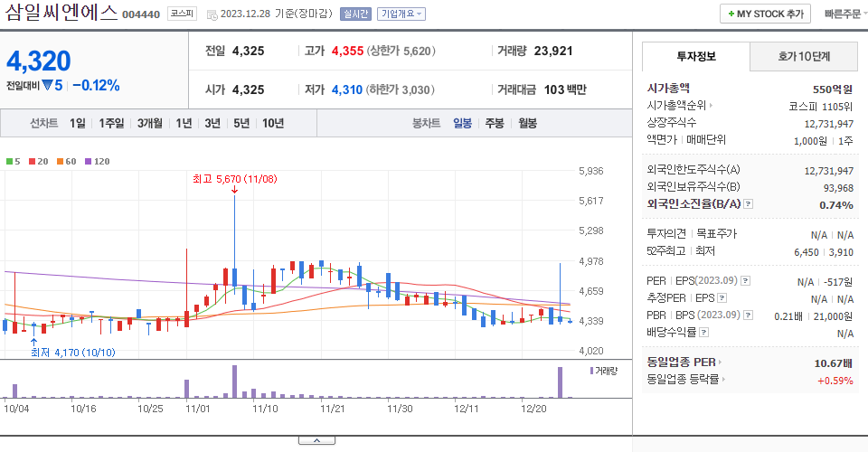Screen dimensions: 868x452
Task: Click the 거래량 value 23,921
Action: [553, 51]
